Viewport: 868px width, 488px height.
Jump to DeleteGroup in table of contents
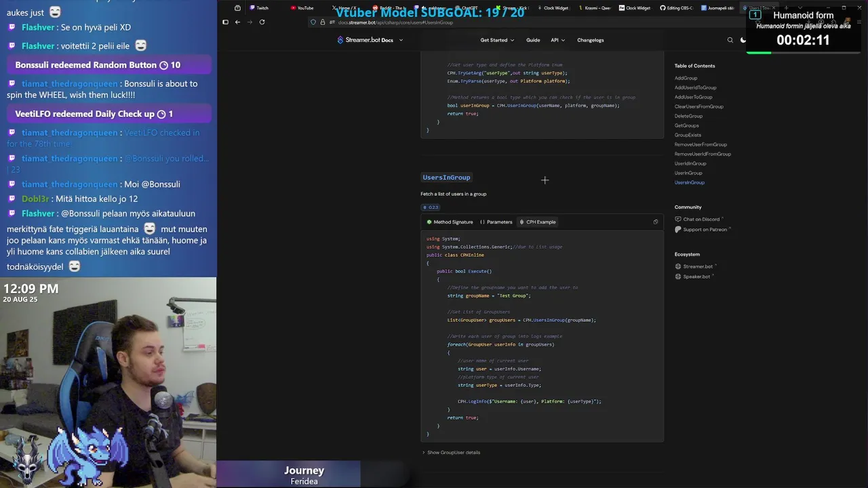688,116
